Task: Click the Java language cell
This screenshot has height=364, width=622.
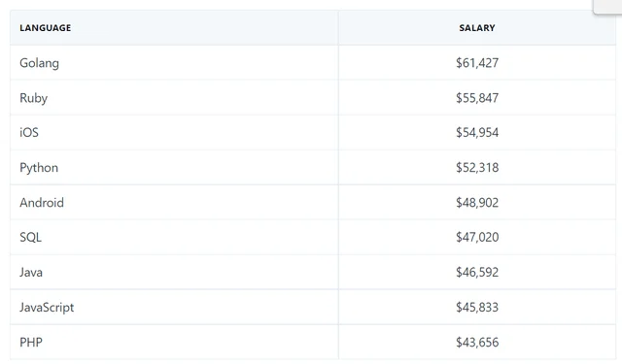Action: (31, 272)
